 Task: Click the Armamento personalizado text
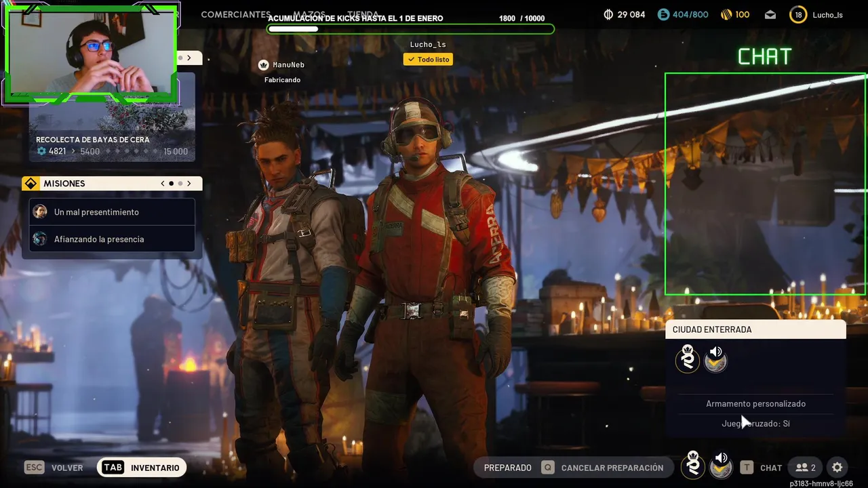point(755,403)
